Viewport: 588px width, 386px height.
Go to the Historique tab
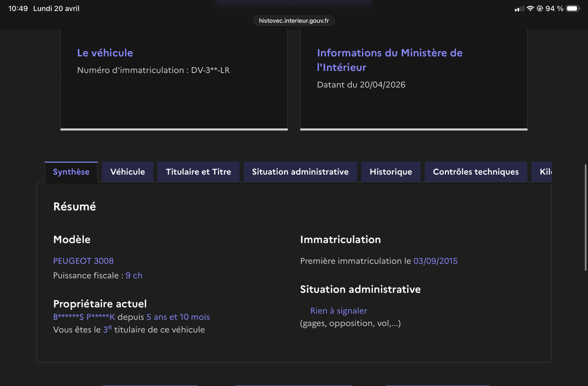pos(391,172)
